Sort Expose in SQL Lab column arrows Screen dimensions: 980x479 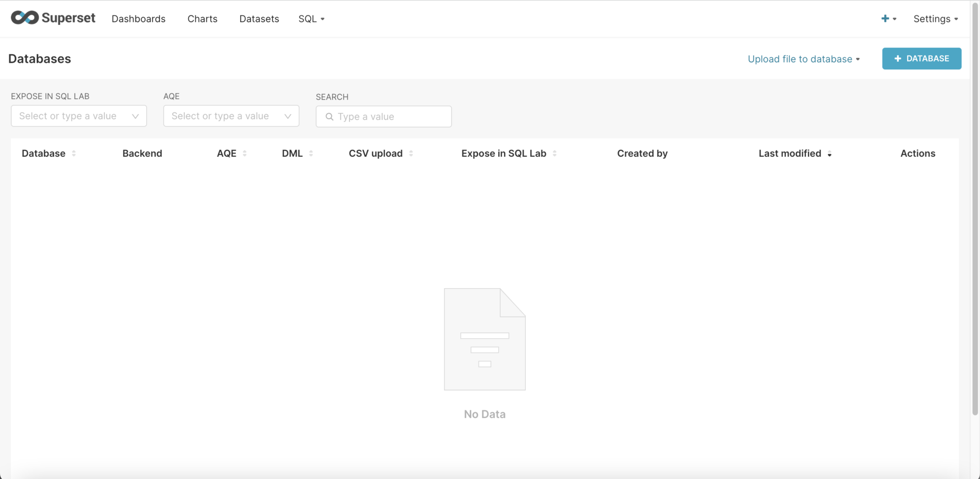555,154
